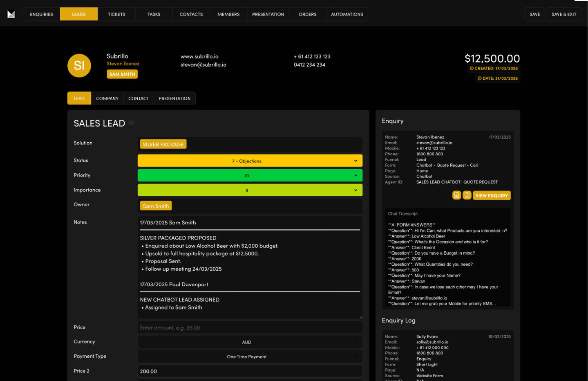The width and height of the screenshot is (588, 381).
Task: Select the Silver Package solution tag
Action: click(163, 144)
